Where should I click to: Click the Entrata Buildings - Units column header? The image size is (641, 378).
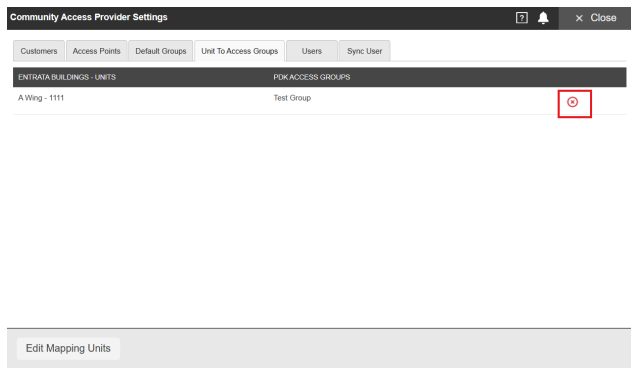(x=67, y=77)
